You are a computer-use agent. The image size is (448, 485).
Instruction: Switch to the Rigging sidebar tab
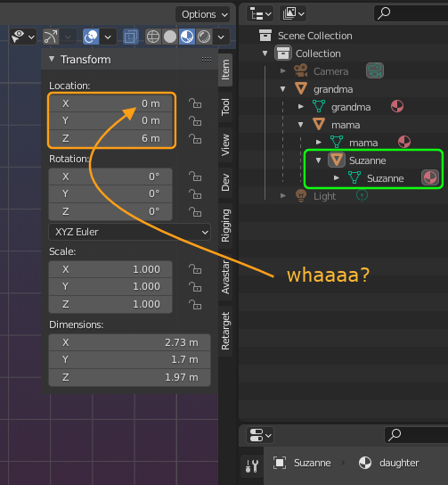[x=225, y=226]
